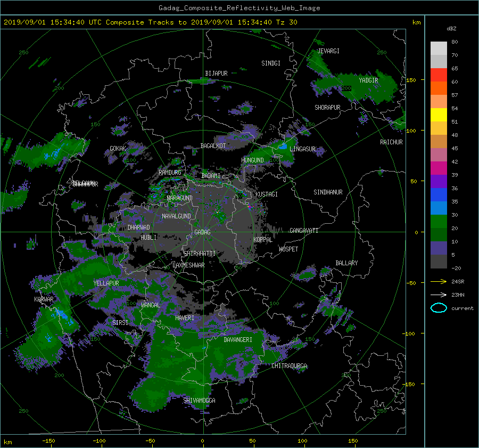Click the NARAGUND city label
The width and height of the screenshot is (479, 448).
(180, 198)
